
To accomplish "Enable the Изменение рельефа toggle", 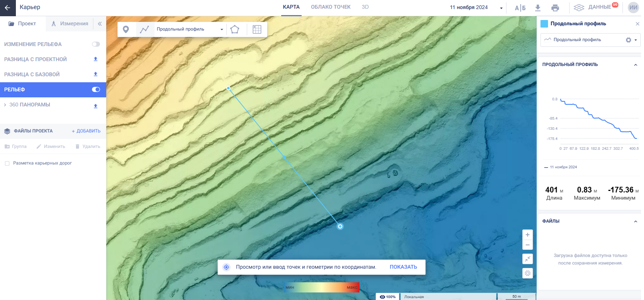I will [96, 44].
